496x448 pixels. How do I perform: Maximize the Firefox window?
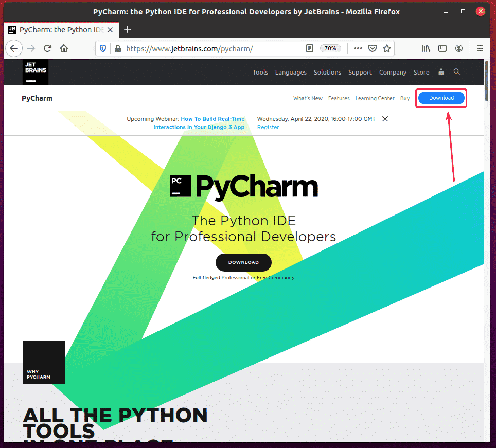coord(463,12)
